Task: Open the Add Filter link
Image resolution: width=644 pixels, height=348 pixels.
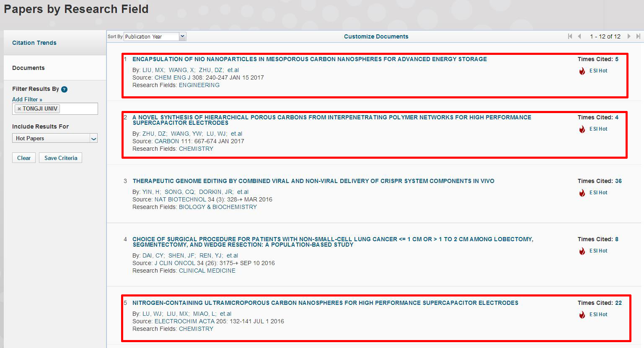Action: 27,99
